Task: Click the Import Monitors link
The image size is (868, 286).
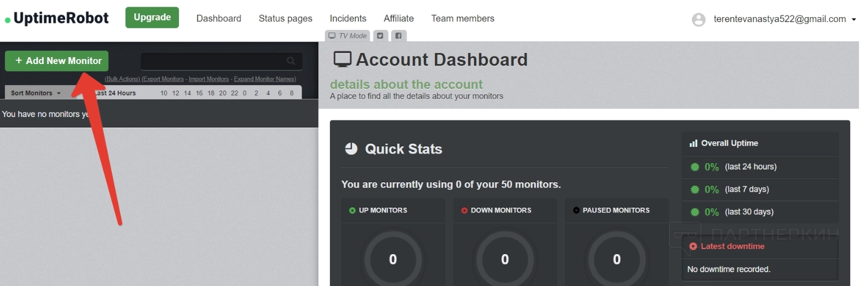Action: tap(209, 79)
